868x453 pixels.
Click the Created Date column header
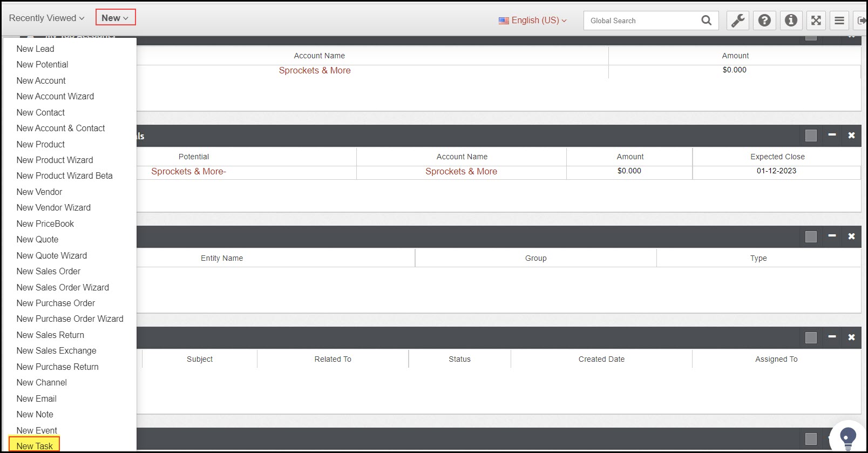click(x=601, y=359)
